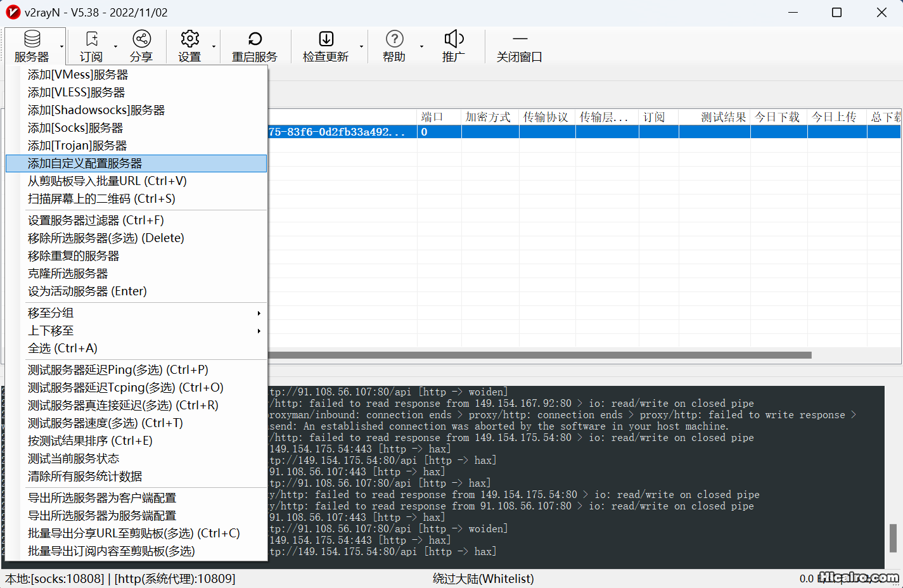903x588 pixels.
Task: Choose 批量导出分享URL至剪贴板 menu entry
Action: point(136,534)
